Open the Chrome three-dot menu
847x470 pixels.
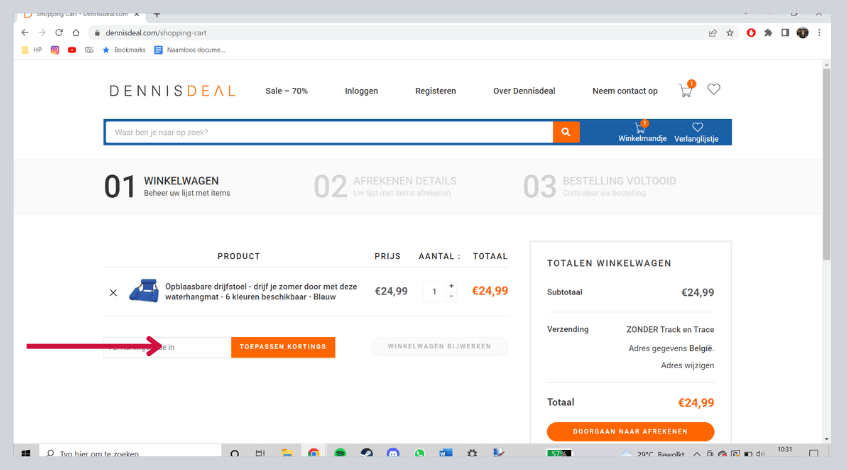819,33
